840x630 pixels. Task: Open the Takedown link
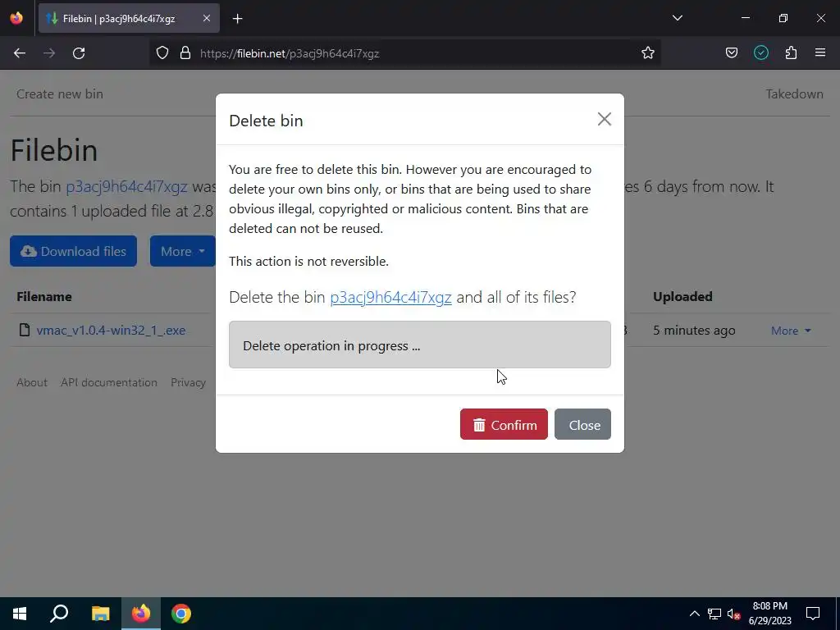[x=794, y=94]
